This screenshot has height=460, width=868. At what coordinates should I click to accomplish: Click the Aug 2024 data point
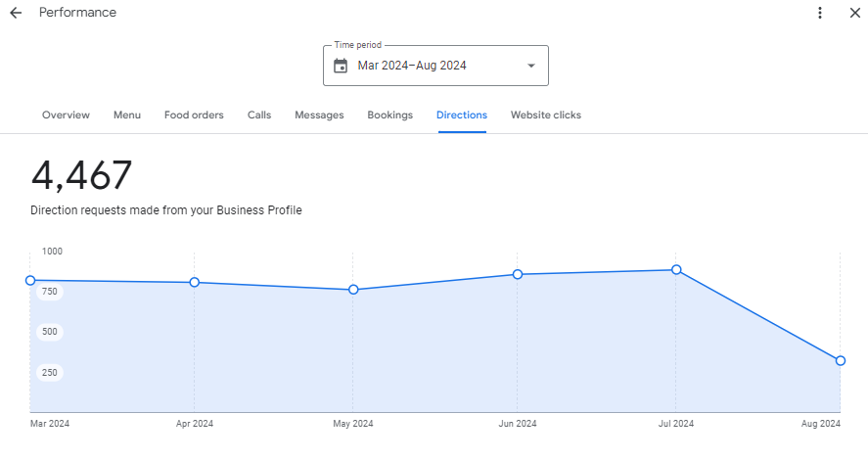pos(841,361)
